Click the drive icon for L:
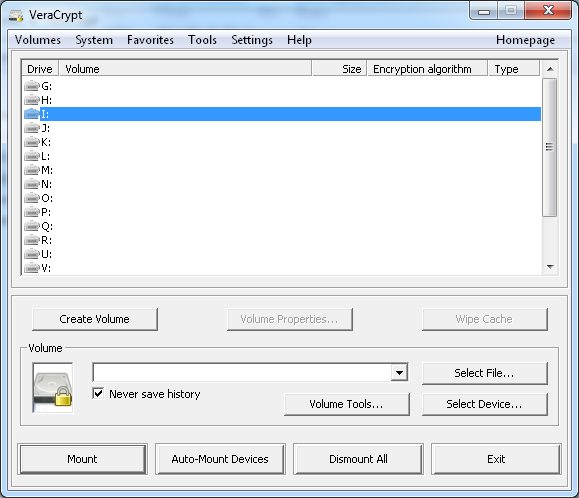The image size is (579, 498). point(32,156)
